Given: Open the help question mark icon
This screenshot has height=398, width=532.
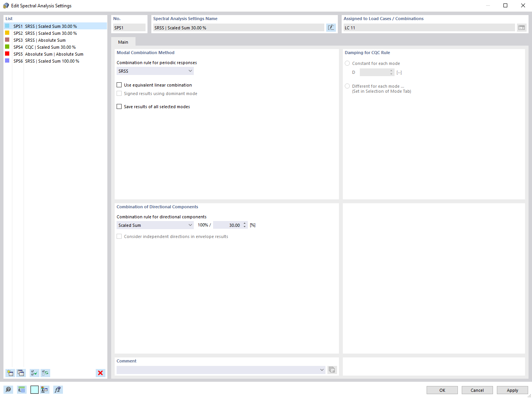Looking at the screenshot, I should pos(8,389).
